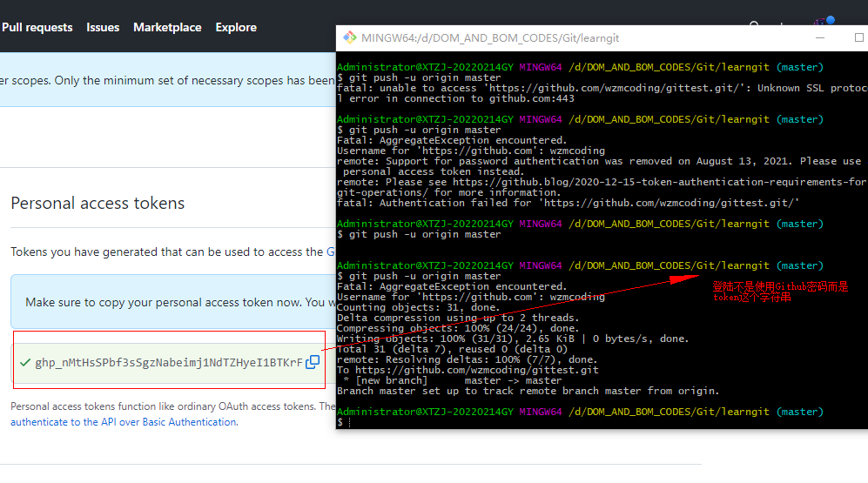This screenshot has width=868, height=483.
Task: Click the 'fatal: unable to access' error line in terminal
Action: click(602, 93)
